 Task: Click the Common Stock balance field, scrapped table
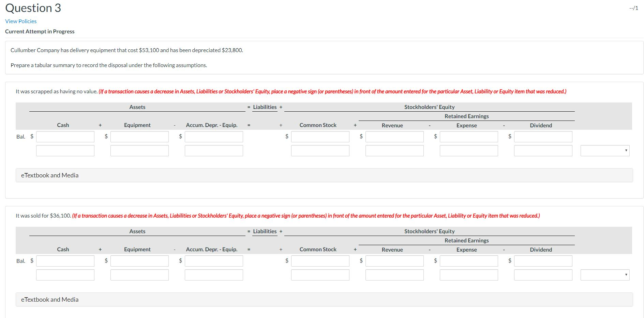point(320,137)
